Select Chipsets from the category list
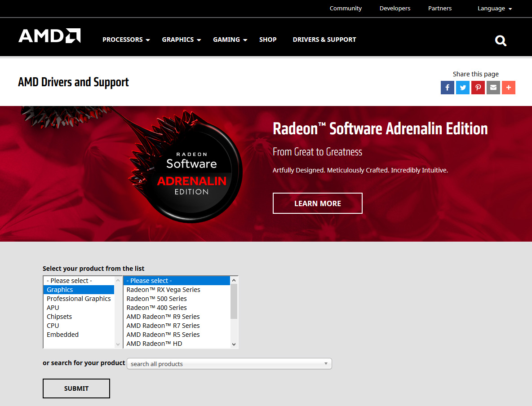This screenshot has height=406, width=532. coord(59,317)
